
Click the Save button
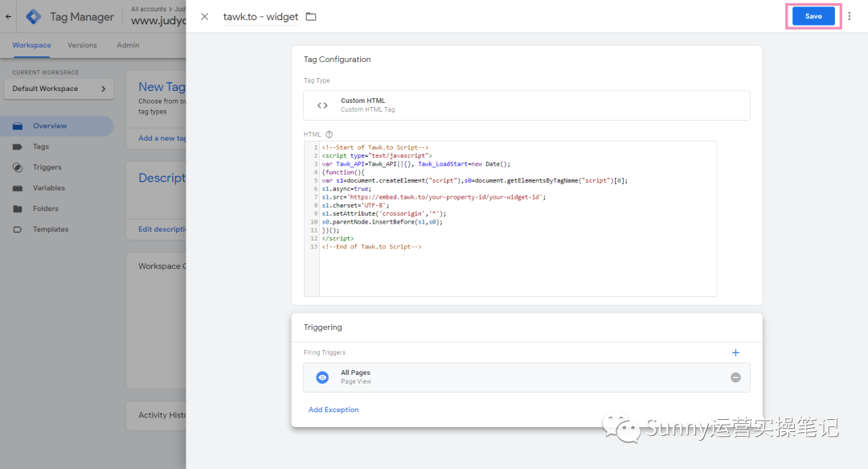(x=813, y=16)
